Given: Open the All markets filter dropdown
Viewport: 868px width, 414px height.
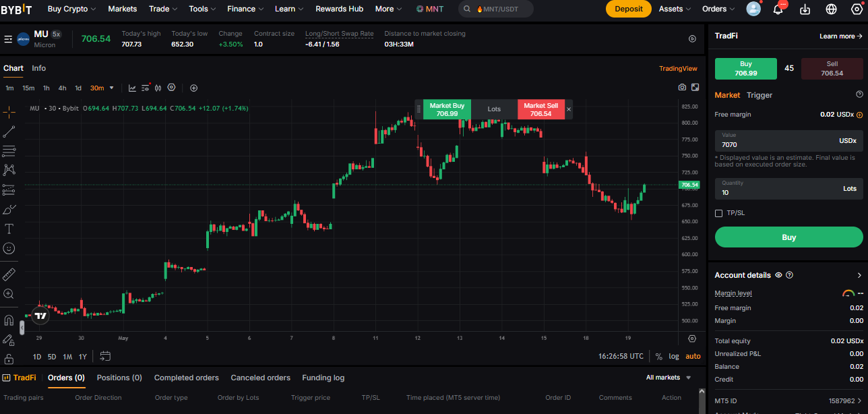Looking at the screenshot, I should point(669,378).
